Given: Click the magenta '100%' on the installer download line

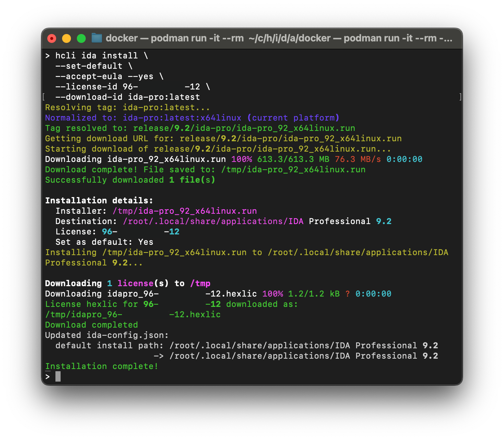Looking at the screenshot, I should pos(242,159).
